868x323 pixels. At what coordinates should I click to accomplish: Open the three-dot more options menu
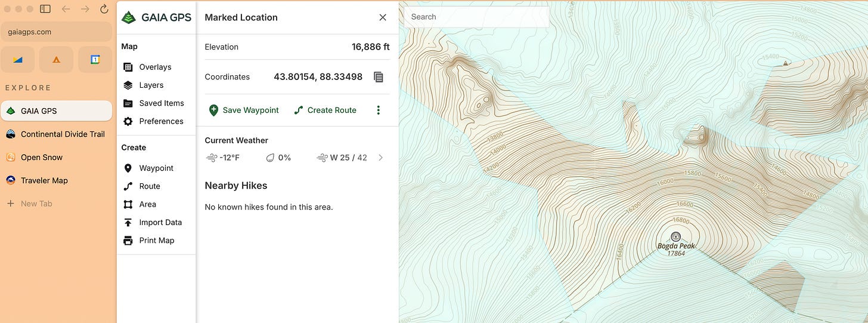click(x=378, y=110)
